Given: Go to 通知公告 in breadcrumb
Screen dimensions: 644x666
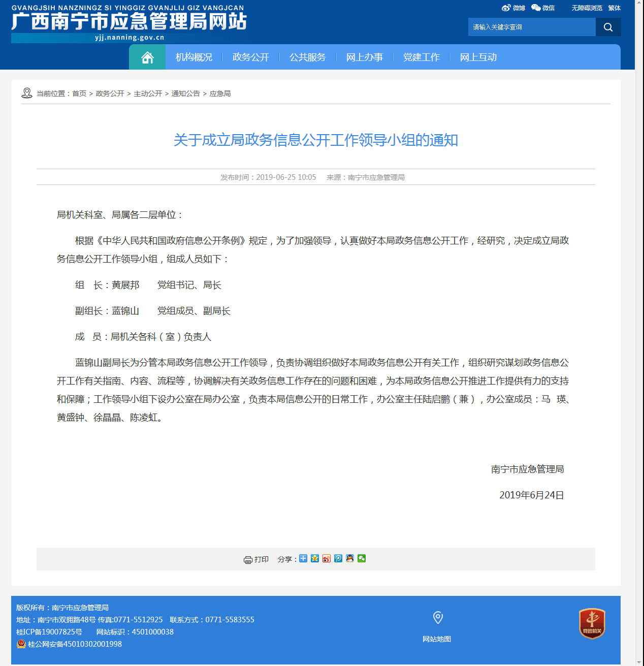Looking at the screenshot, I should click(186, 93).
